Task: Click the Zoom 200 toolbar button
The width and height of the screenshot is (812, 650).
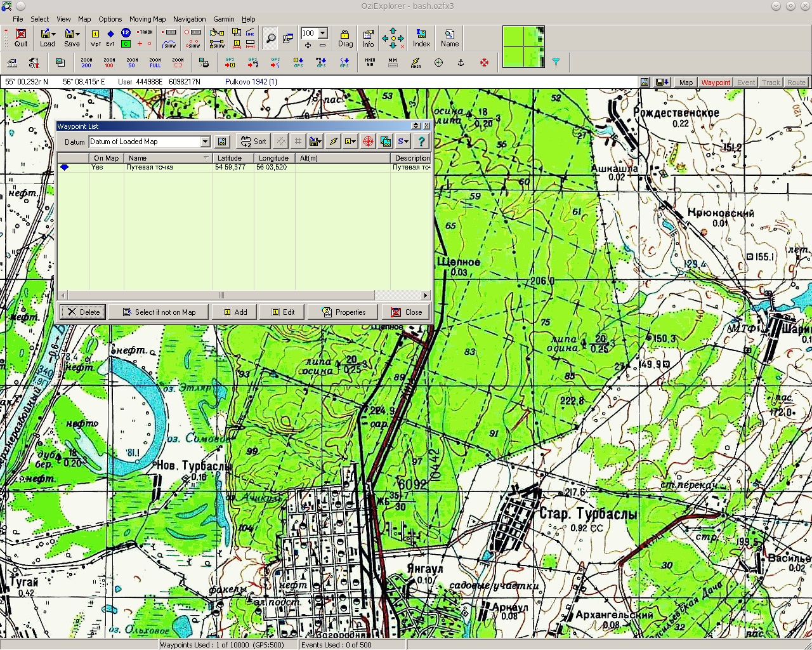Action: pyautogui.click(x=86, y=62)
